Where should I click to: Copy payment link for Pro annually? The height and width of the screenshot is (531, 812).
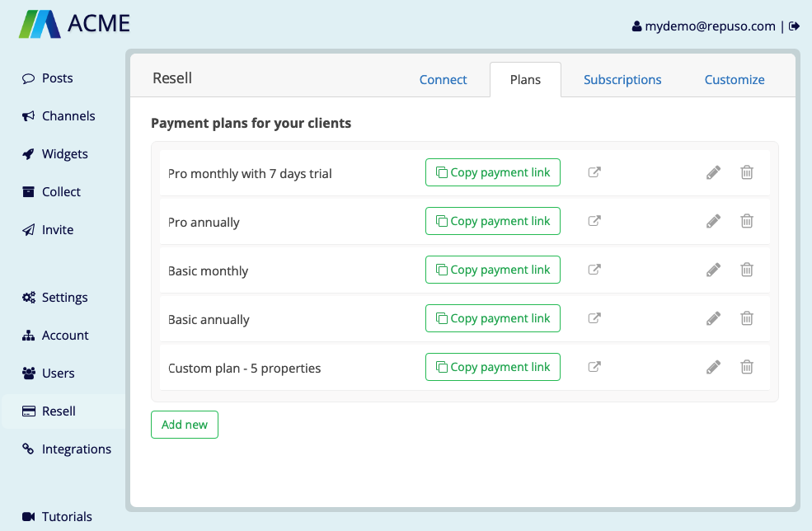(492, 221)
